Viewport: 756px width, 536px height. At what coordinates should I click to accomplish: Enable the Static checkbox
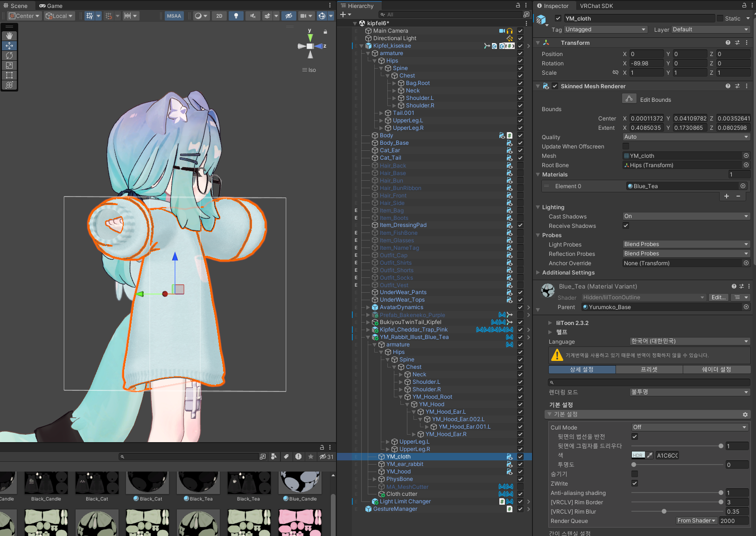click(720, 18)
